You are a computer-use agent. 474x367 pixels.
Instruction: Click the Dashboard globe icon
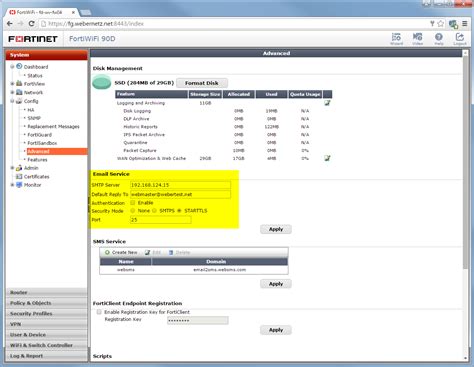pos(19,66)
